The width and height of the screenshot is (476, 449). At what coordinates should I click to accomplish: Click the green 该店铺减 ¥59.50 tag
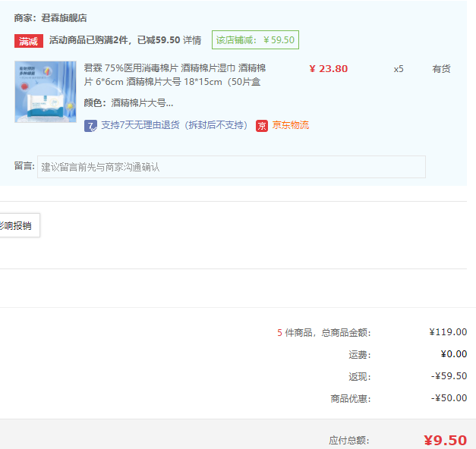tap(255, 39)
